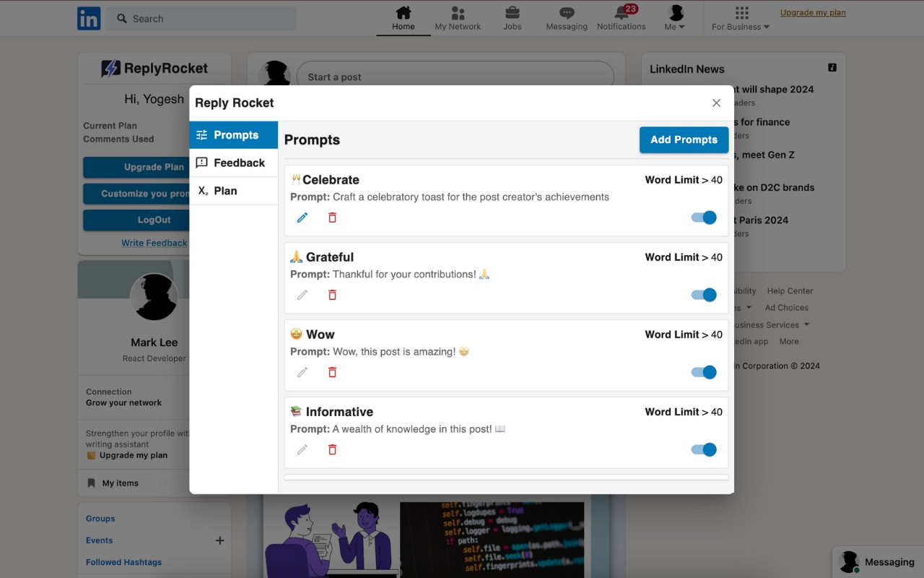Screen dimensions: 924x578
Task: Open Followed Hashtags
Action: point(123,562)
